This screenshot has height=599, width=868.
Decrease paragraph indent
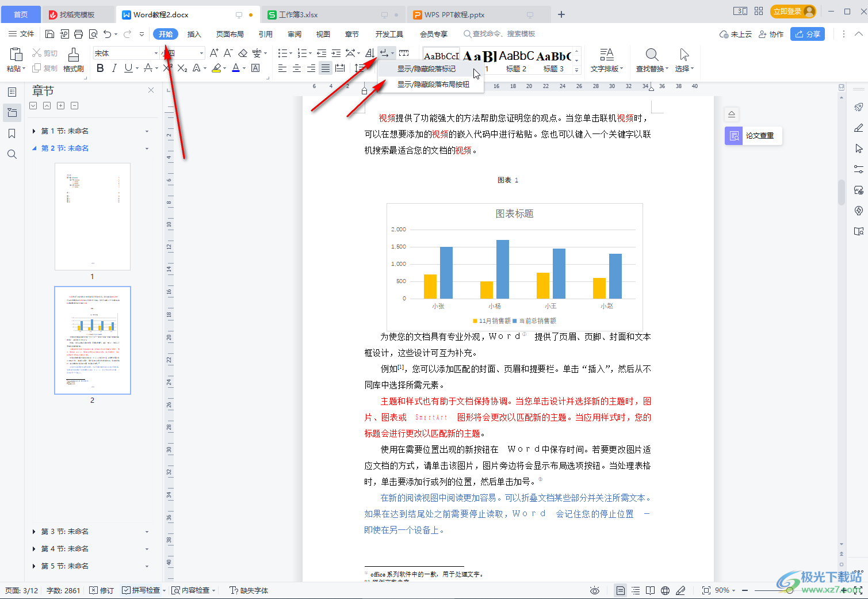pos(322,53)
